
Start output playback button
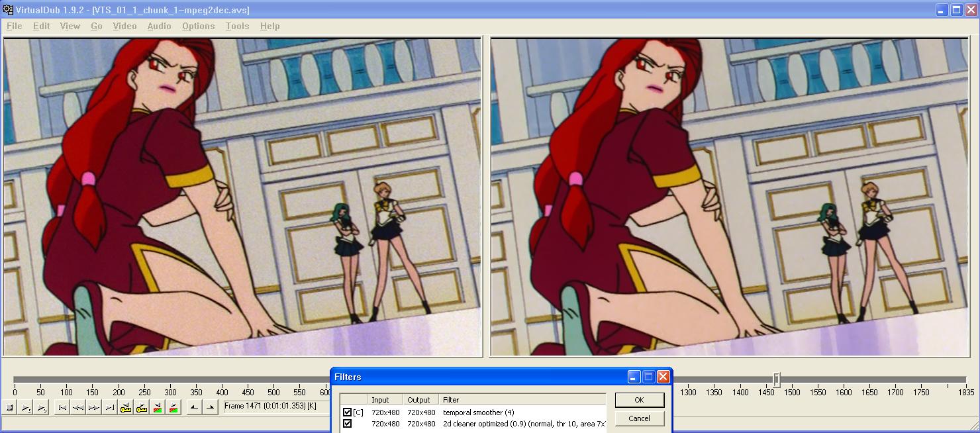(41, 408)
